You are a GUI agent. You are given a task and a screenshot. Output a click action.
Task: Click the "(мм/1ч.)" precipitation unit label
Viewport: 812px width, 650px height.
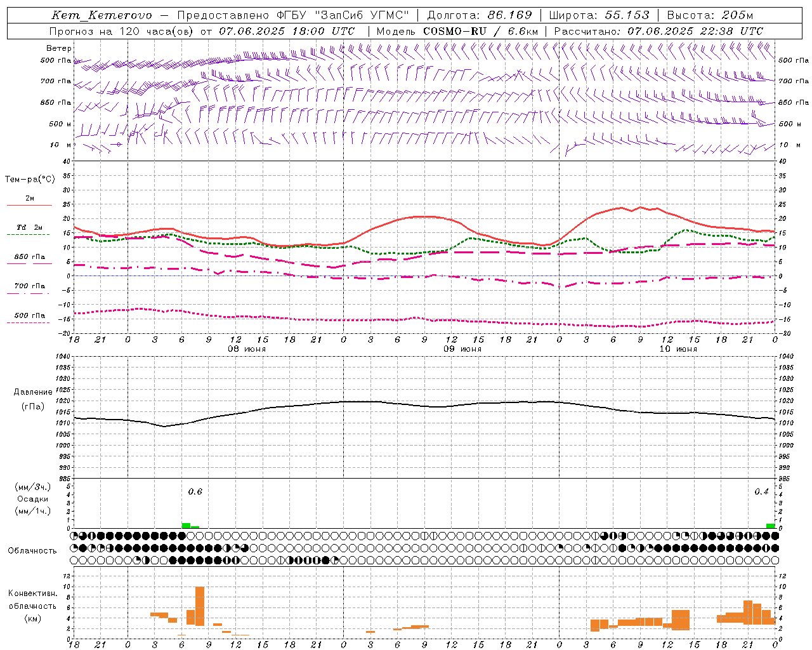[33, 511]
